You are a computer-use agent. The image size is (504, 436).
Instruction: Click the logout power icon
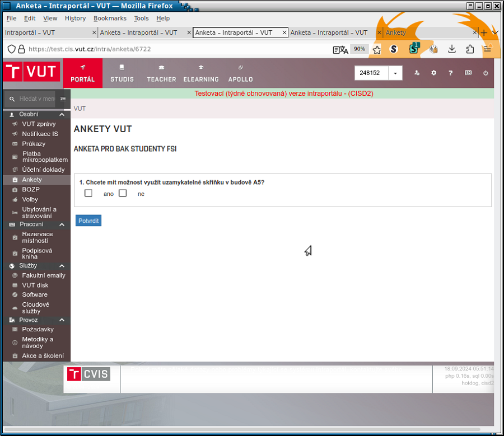pos(486,73)
